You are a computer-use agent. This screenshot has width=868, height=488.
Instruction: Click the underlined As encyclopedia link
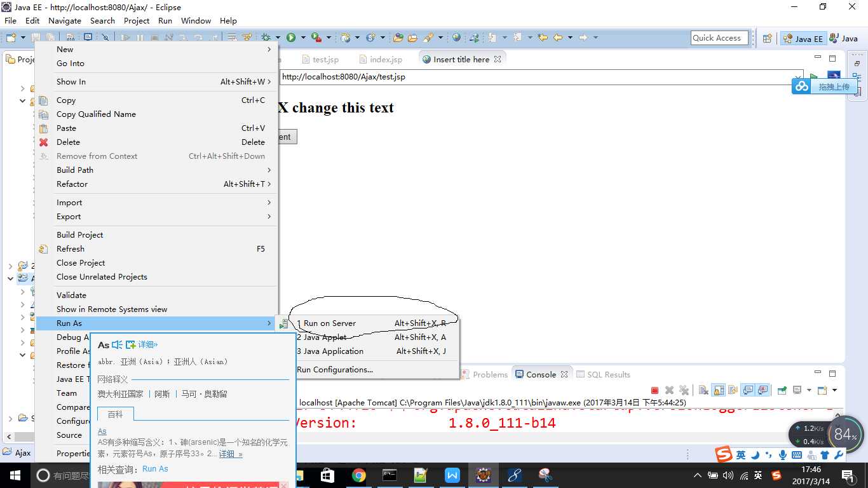(102, 431)
